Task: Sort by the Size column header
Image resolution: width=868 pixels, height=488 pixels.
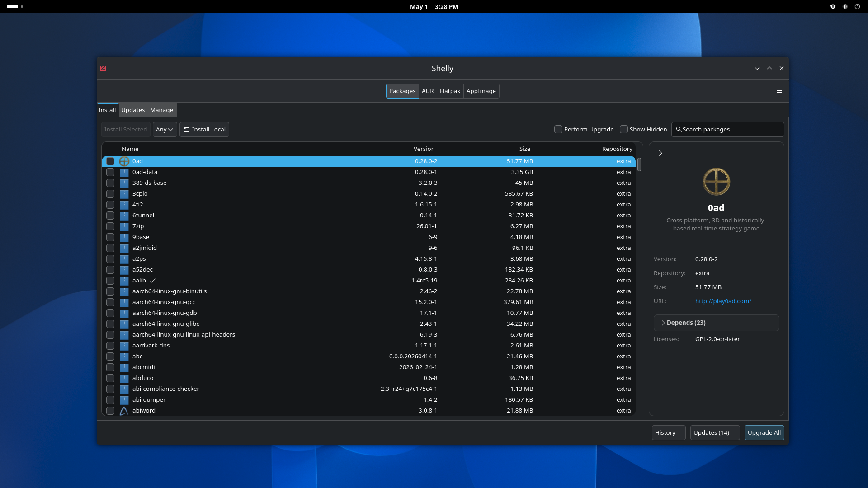Action: click(x=524, y=149)
